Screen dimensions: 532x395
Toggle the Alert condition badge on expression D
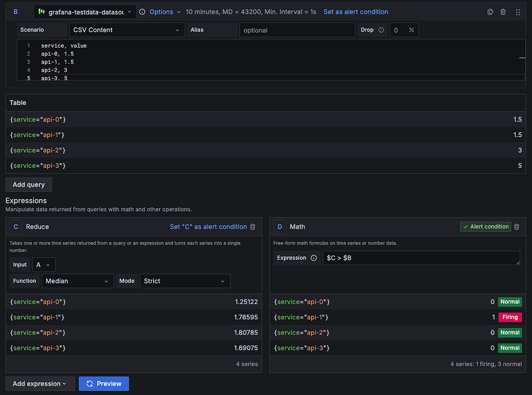[485, 227]
